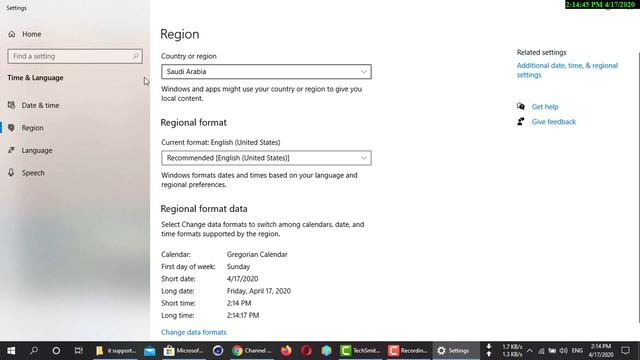
Task: Open Additional date, time, & regional settings
Action: 567,70
